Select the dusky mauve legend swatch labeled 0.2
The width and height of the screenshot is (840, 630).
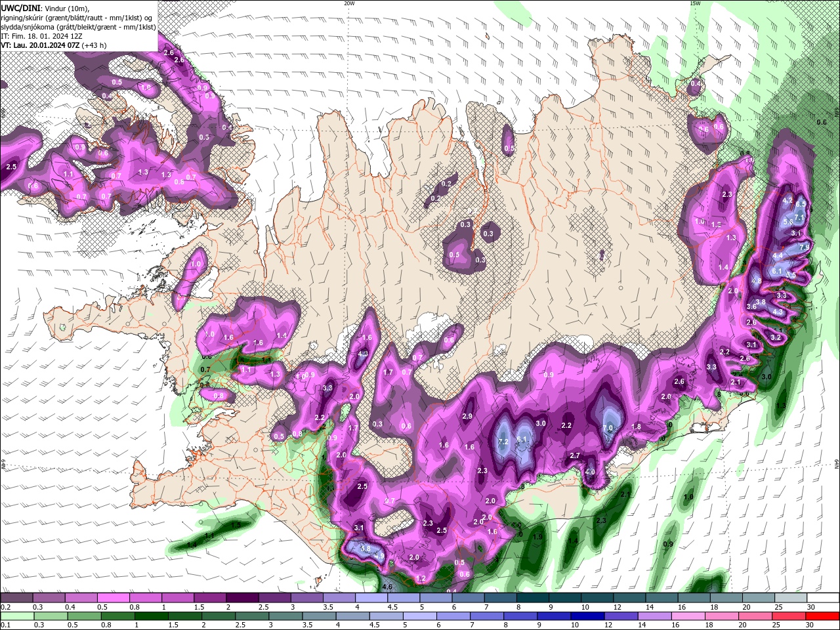click(x=17, y=598)
